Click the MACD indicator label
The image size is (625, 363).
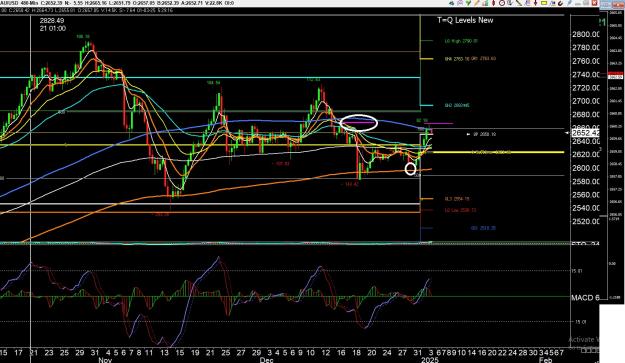(x=585, y=298)
